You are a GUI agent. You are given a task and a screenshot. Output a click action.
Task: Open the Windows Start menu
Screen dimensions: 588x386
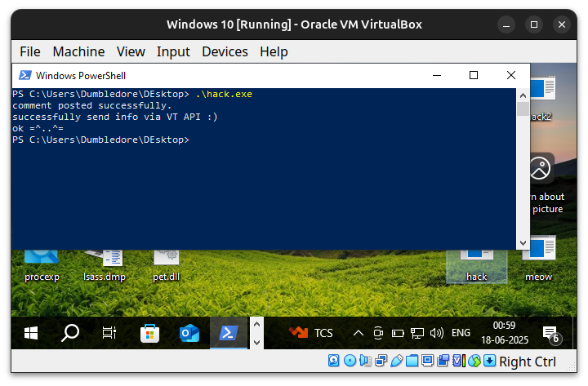click(x=31, y=333)
